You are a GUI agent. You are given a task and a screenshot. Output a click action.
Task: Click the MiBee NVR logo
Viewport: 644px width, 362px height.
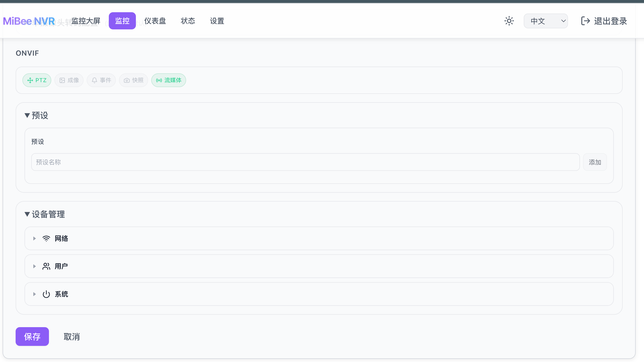pyautogui.click(x=29, y=21)
